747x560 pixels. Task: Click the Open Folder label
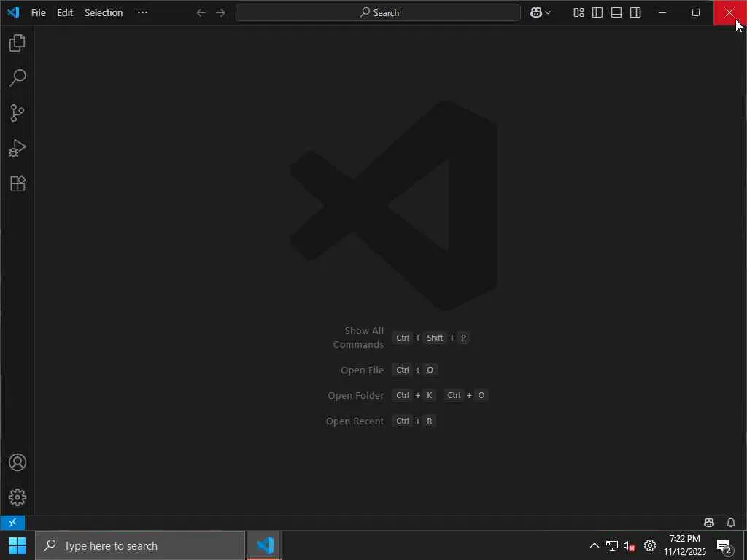click(355, 396)
